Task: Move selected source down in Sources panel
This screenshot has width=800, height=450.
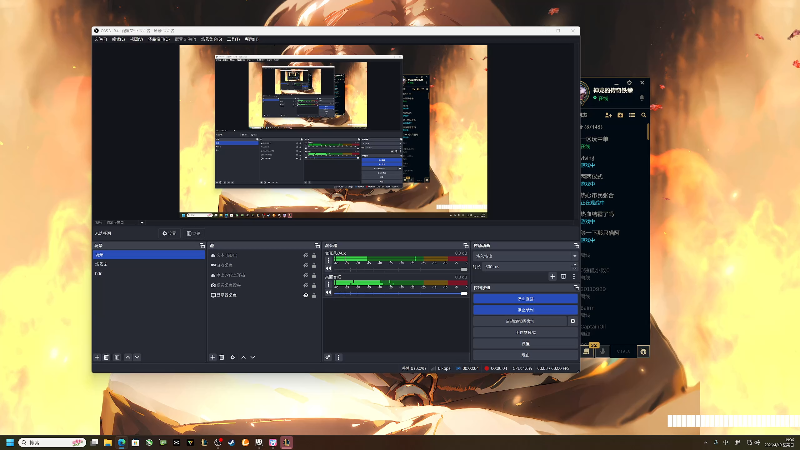Action: coord(253,358)
